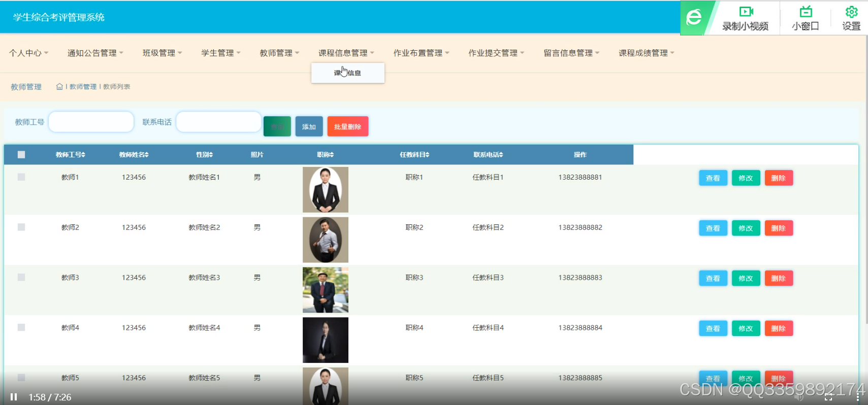Focus the 教师工号 search input field
868x405 pixels.
tap(91, 122)
